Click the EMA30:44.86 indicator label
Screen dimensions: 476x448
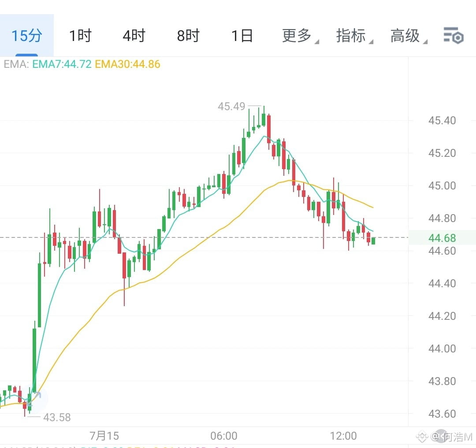coord(127,64)
